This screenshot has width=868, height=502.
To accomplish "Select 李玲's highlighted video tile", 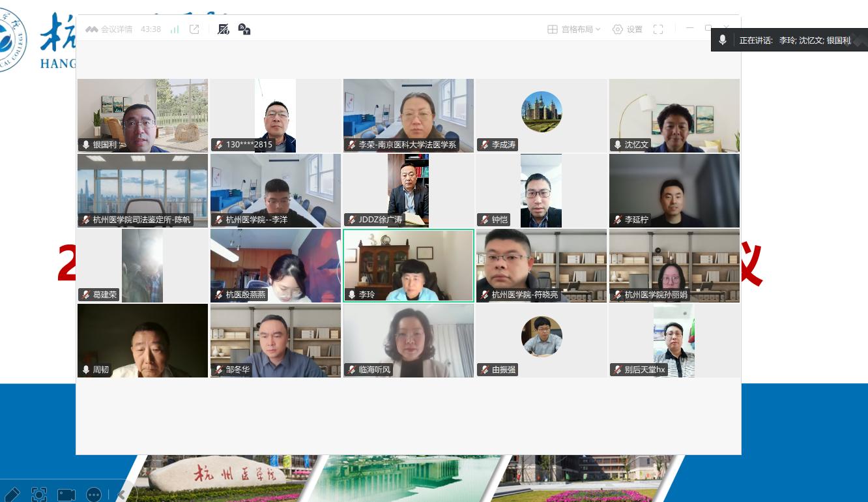I will point(409,265).
